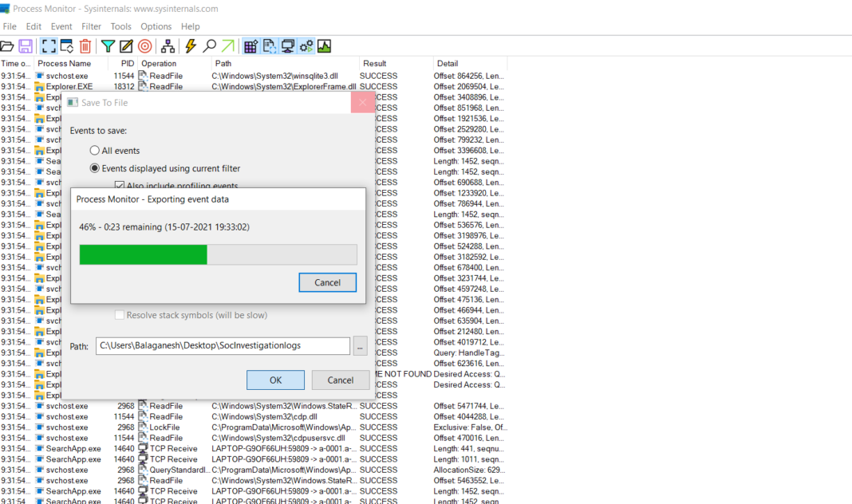Open highlight settings with the pencil icon
The image size is (852, 504).
click(125, 46)
